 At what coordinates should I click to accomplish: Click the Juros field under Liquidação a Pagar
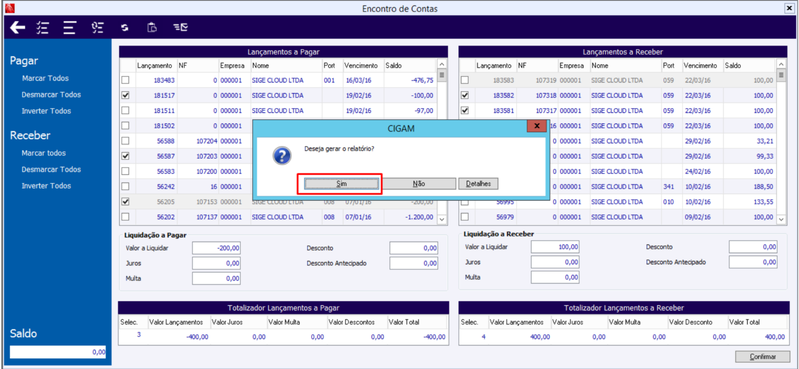click(x=216, y=263)
